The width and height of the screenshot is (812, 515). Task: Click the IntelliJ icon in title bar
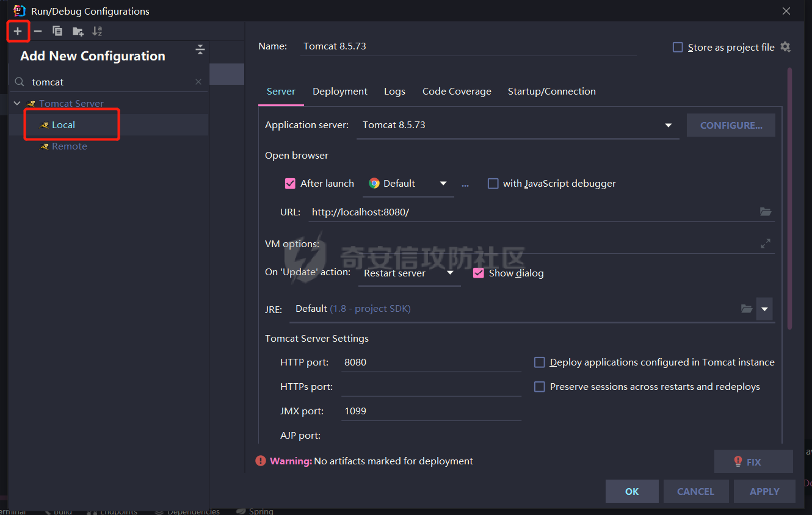(20, 10)
